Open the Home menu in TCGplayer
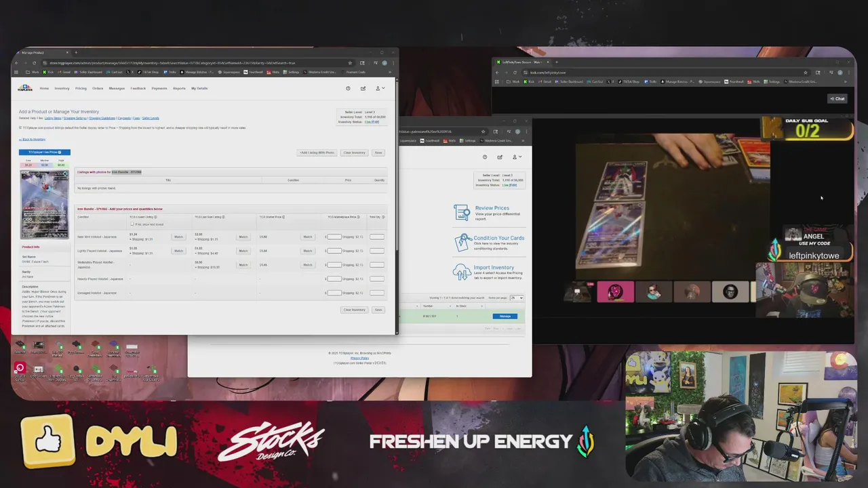The image size is (868, 488). [44, 88]
